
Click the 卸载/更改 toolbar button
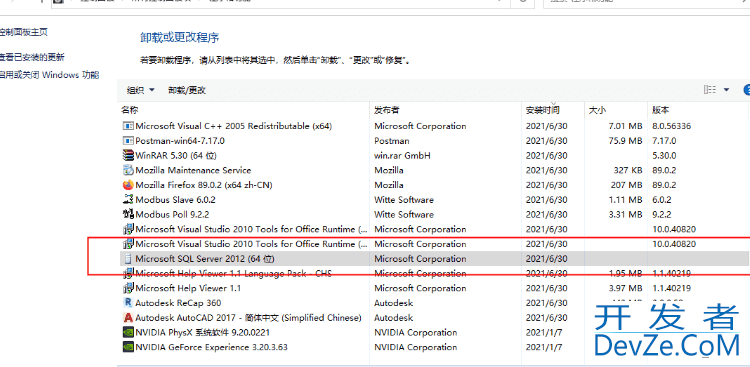coord(187,90)
